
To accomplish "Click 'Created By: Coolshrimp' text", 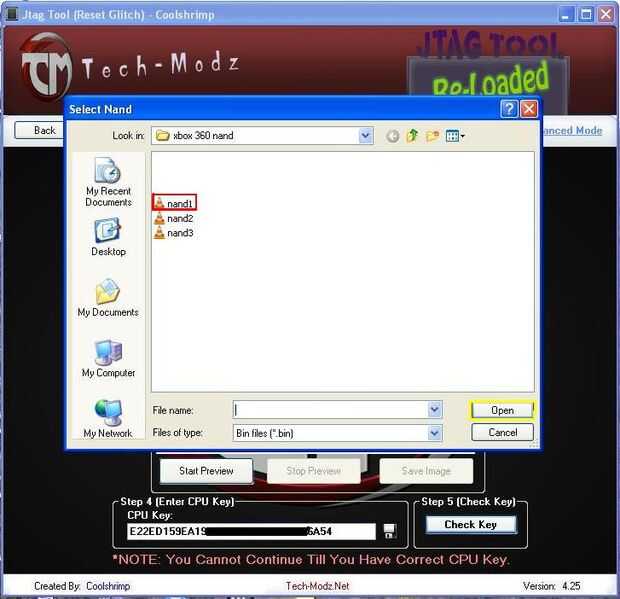I will pyautogui.click(x=82, y=586).
